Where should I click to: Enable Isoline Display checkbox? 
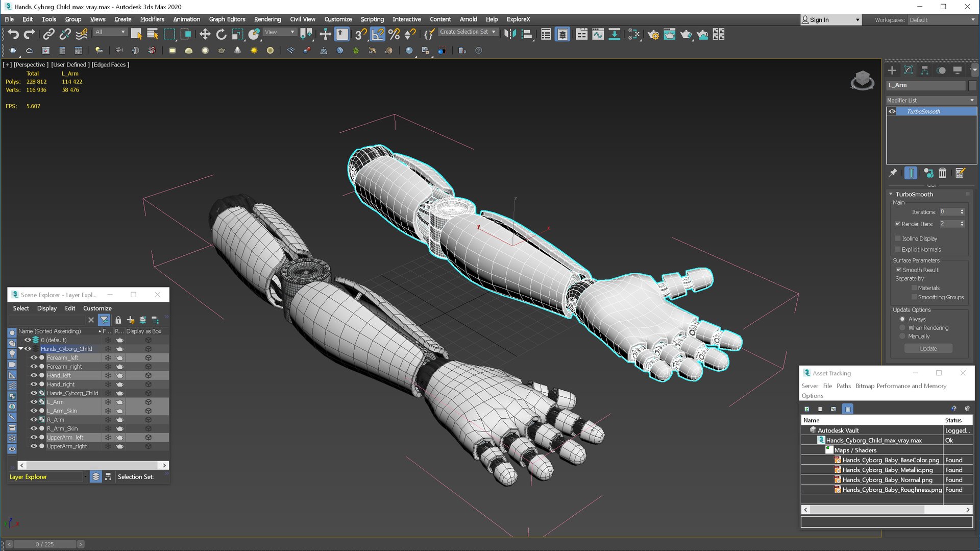(x=898, y=238)
